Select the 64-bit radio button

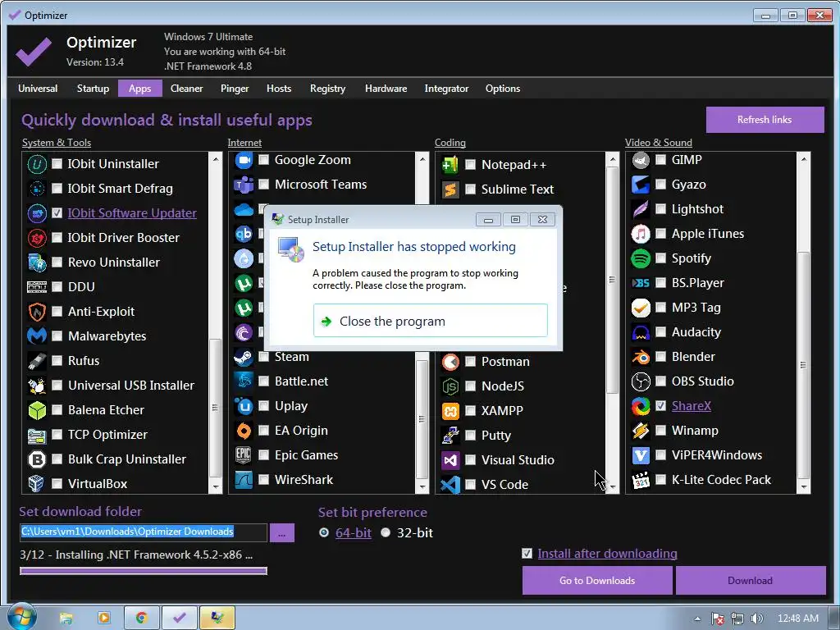pyautogui.click(x=324, y=533)
